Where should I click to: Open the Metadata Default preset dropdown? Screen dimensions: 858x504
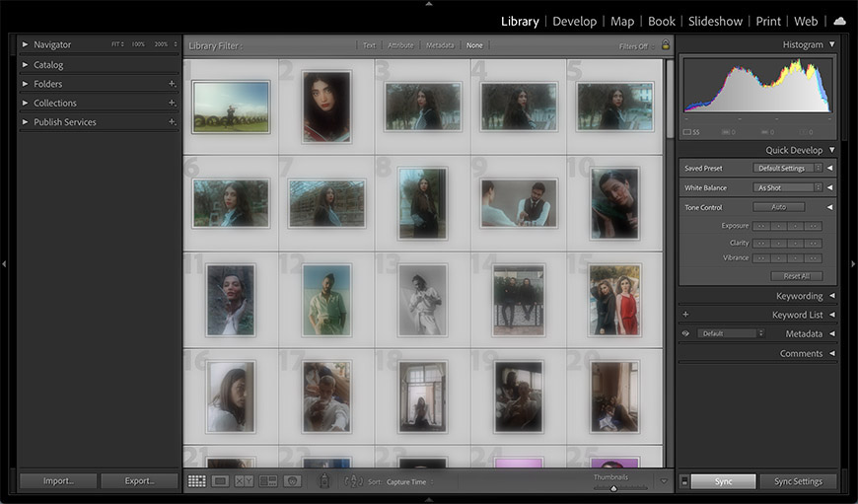click(731, 333)
